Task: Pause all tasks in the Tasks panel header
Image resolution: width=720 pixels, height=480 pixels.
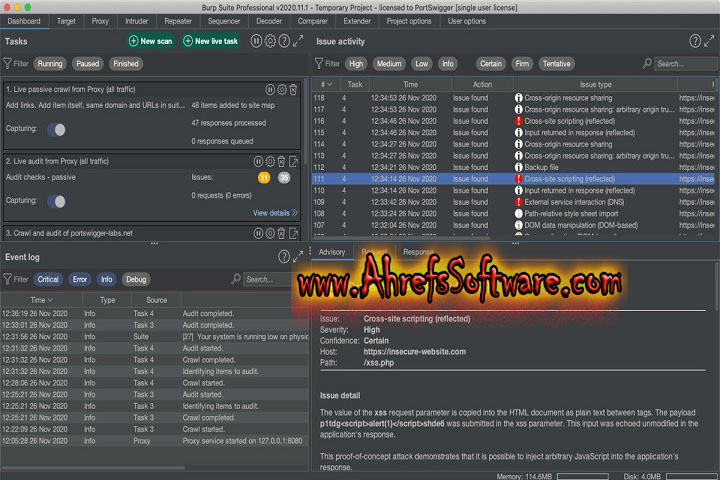Action: tap(256, 41)
